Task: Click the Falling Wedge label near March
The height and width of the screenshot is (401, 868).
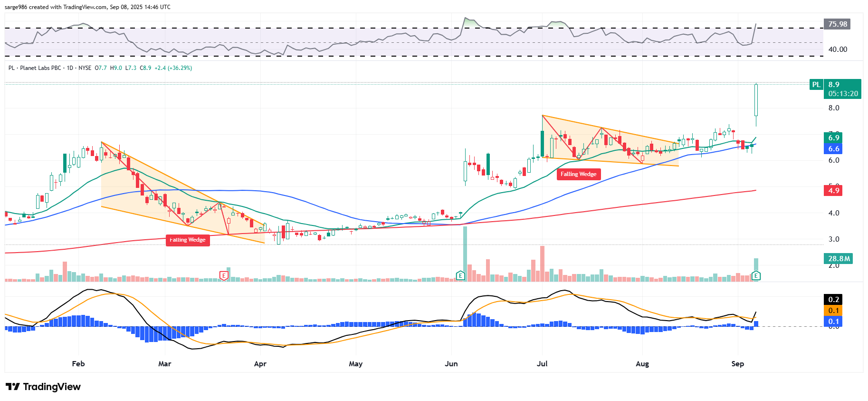Action: (188, 240)
